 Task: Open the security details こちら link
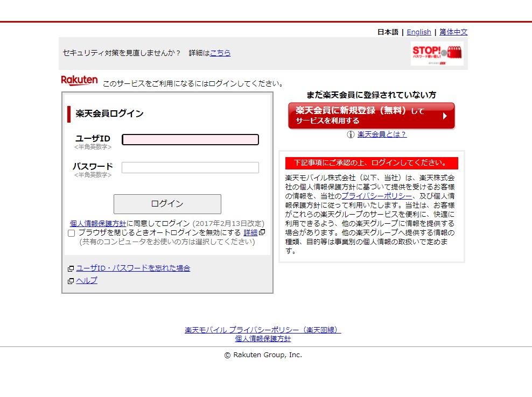tap(220, 53)
